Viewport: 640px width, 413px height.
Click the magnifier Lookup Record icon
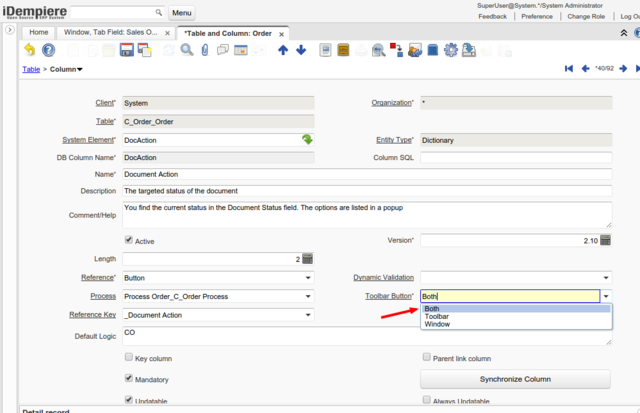(x=186, y=50)
